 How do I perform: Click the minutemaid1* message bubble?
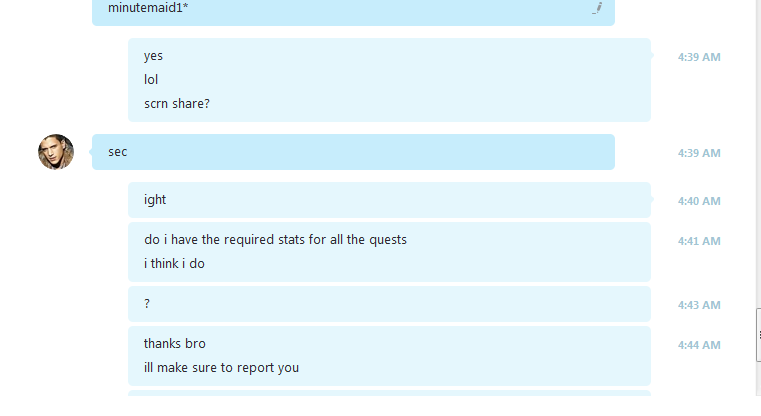(x=353, y=11)
